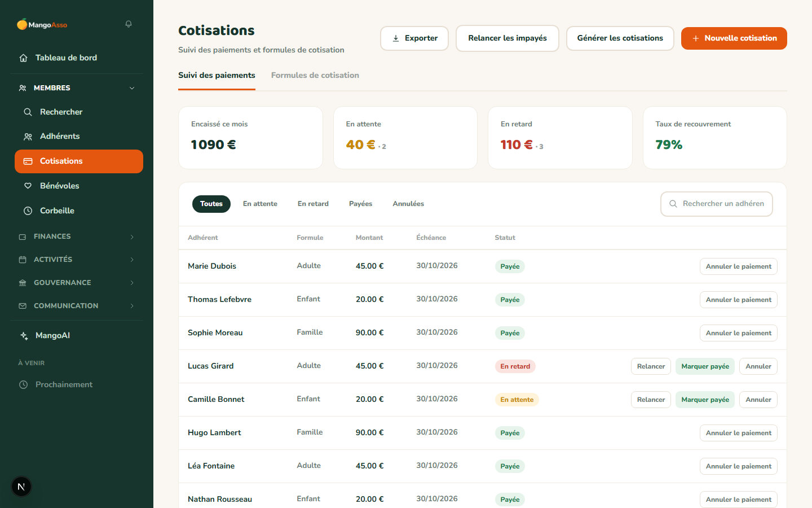
Task: Filter list by En attente
Action: [260, 204]
